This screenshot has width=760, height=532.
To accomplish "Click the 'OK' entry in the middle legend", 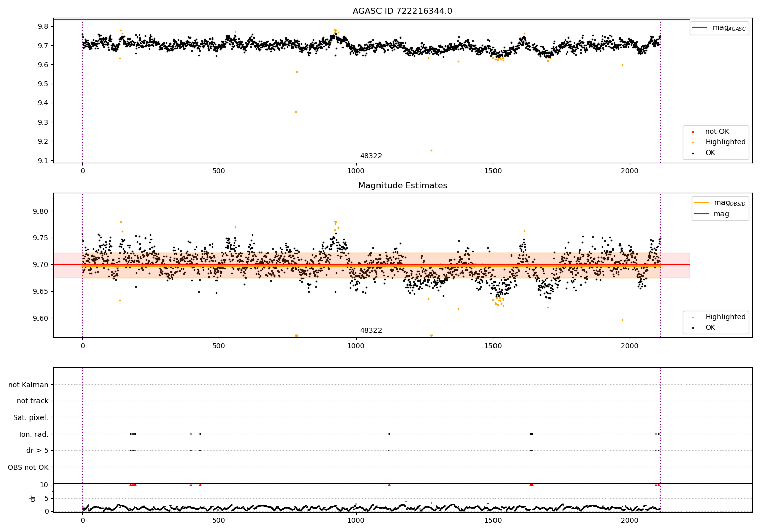I will 710,328.
